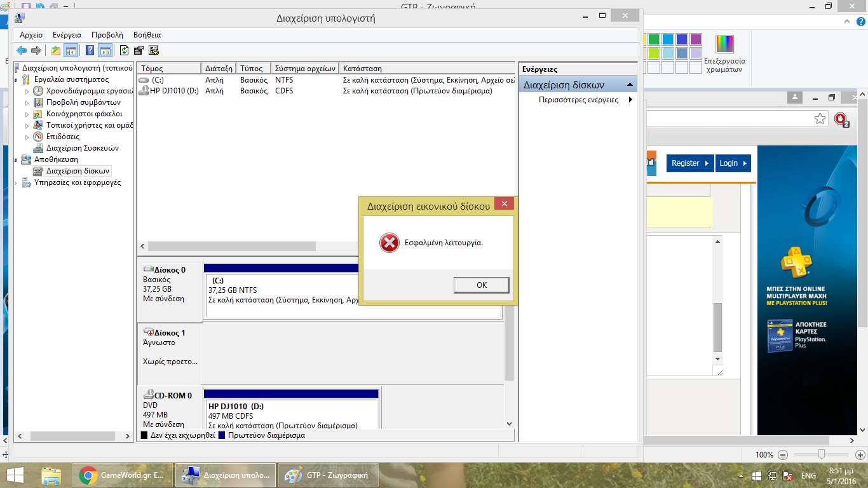
Task: Click the Login button on webpage
Action: click(733, 163)
